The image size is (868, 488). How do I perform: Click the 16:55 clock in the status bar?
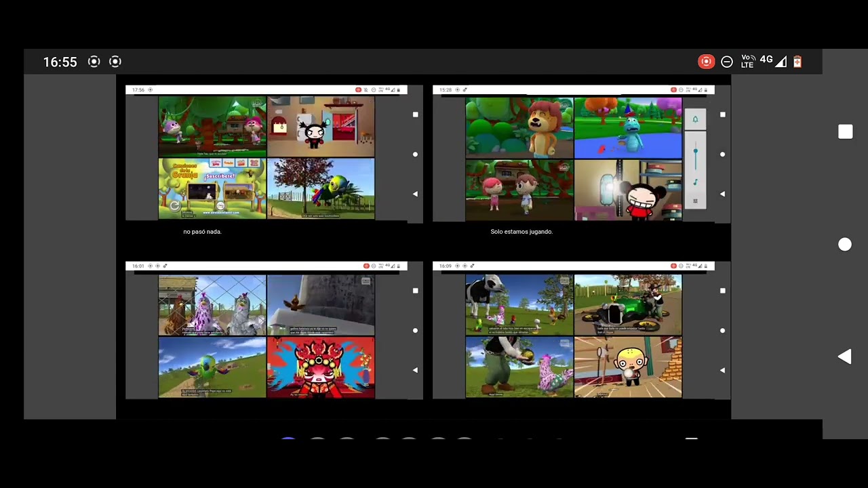(60, 62)
